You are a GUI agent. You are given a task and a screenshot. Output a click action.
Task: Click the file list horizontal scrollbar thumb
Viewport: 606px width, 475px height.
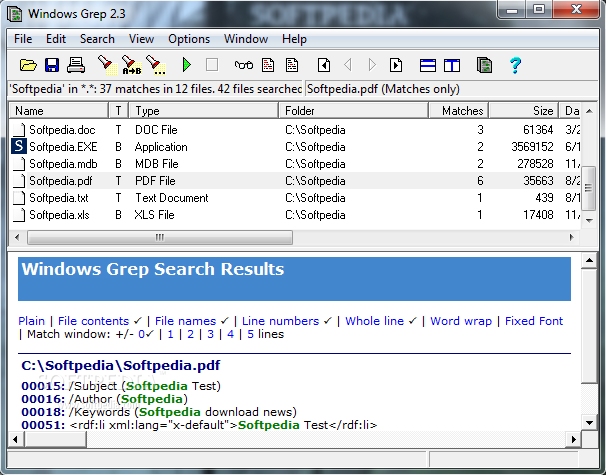(x=160, y=237)
